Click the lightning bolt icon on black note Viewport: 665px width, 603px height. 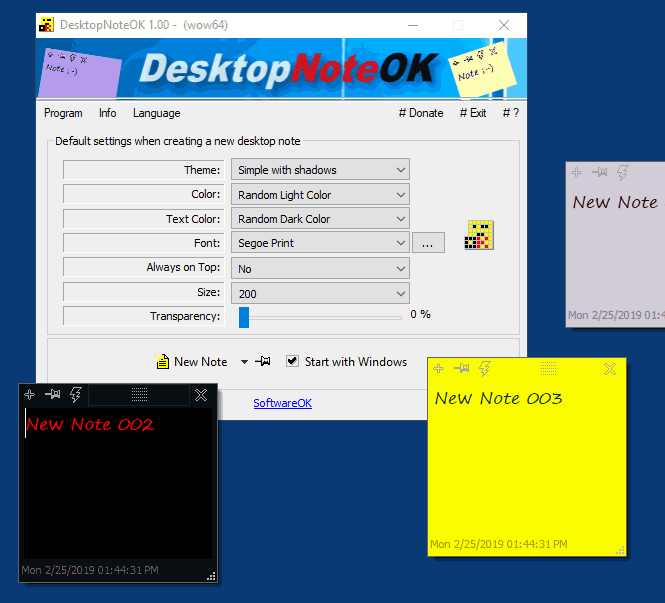pos(76,395)
